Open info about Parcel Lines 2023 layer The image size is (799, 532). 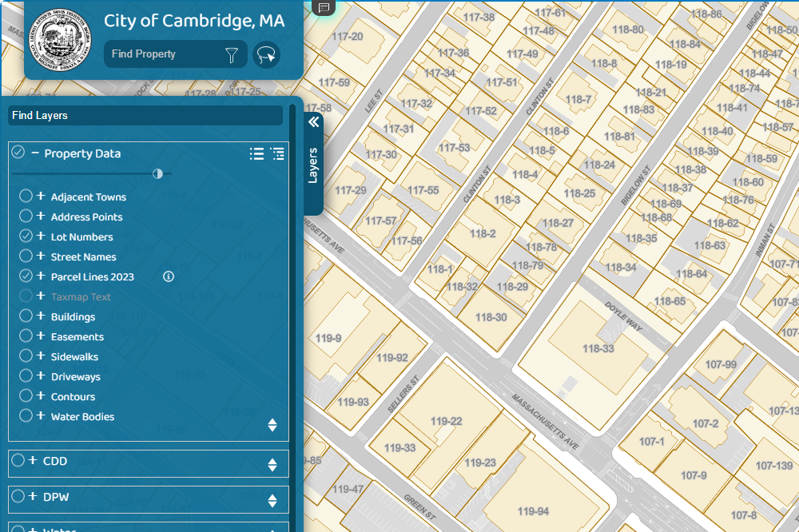[168, 276]
